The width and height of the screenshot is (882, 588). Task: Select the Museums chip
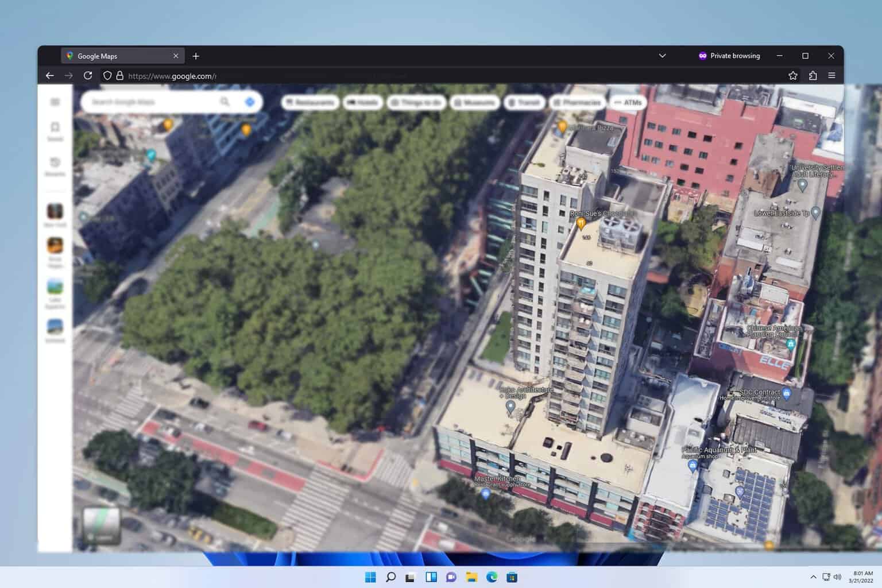[474, 102]
